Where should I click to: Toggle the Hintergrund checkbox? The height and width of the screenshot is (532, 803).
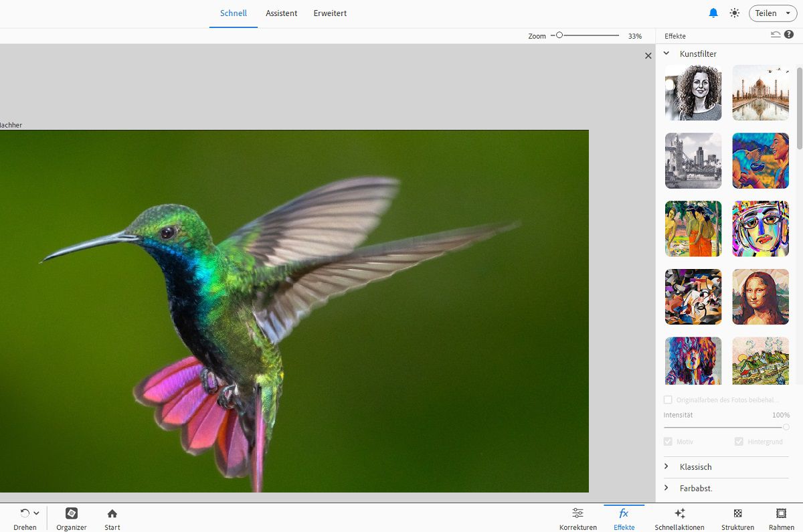click(739, 442)
